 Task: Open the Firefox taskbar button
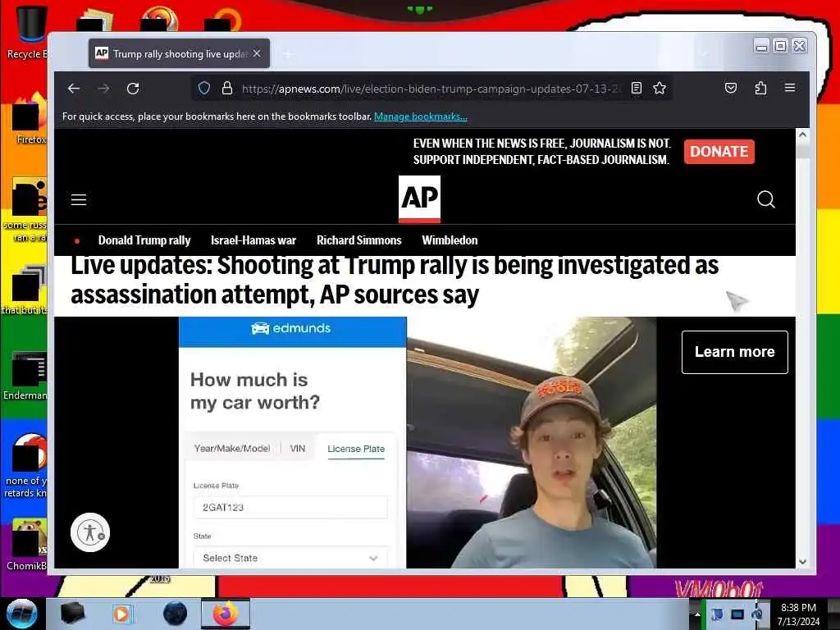[x=226, y=614]
